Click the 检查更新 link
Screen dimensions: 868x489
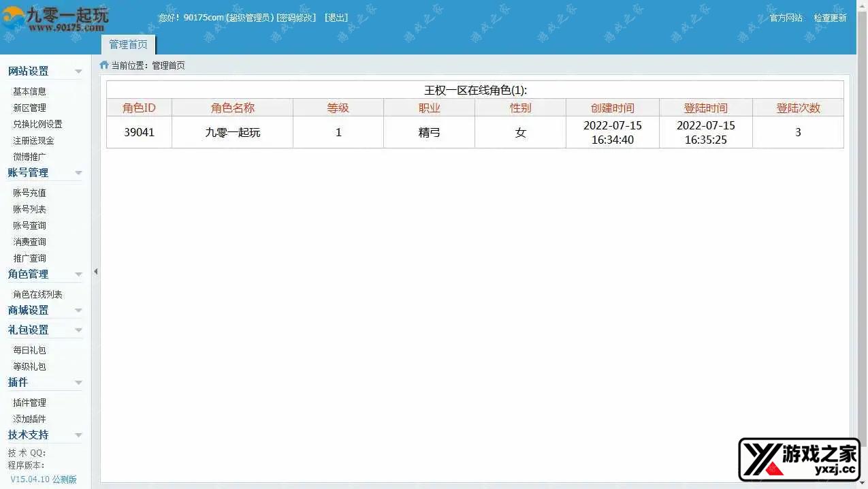pos(831,18)
